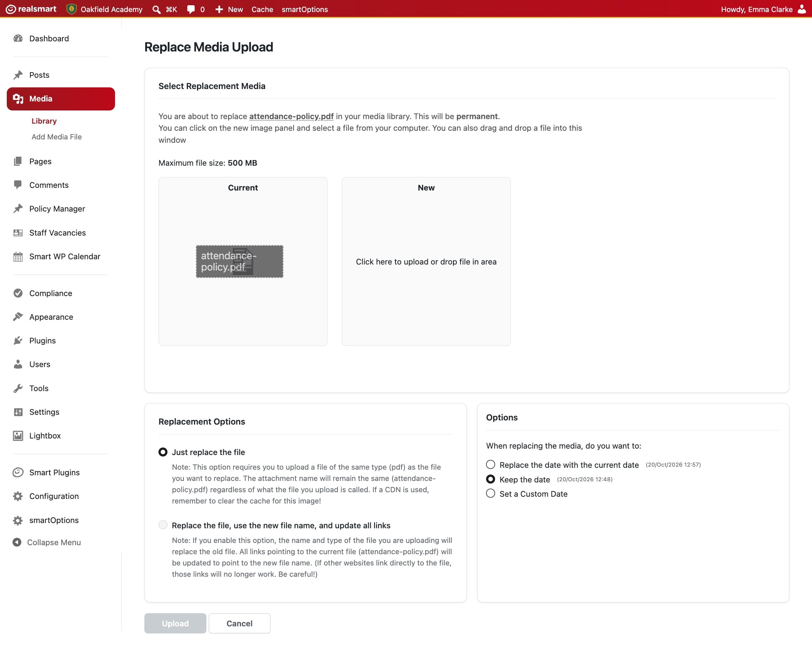
Task: Click the Cancel button
Action: coord(239,623)
